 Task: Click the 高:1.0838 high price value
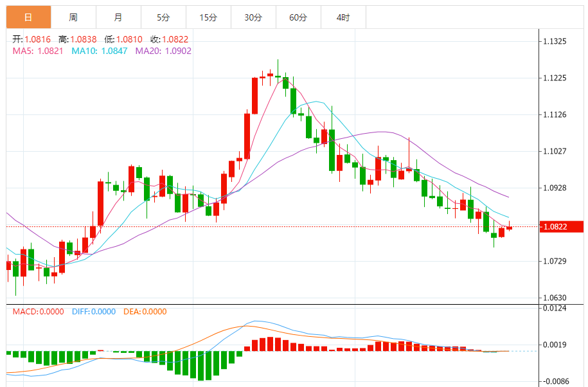click(x=77, y=39)
